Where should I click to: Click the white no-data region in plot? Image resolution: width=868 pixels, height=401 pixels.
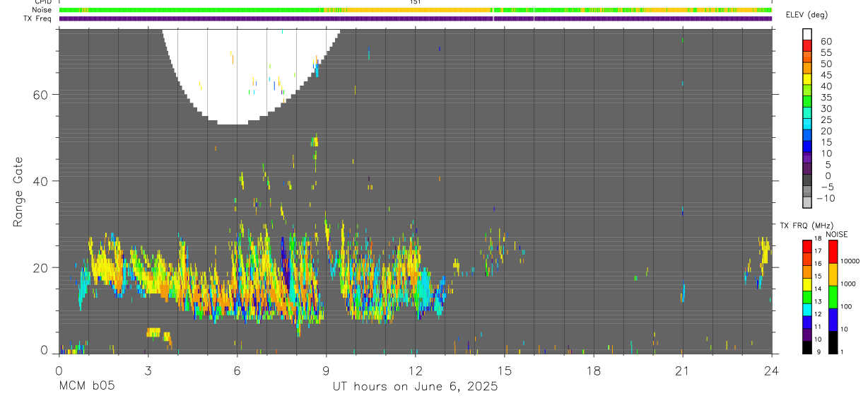251,71
